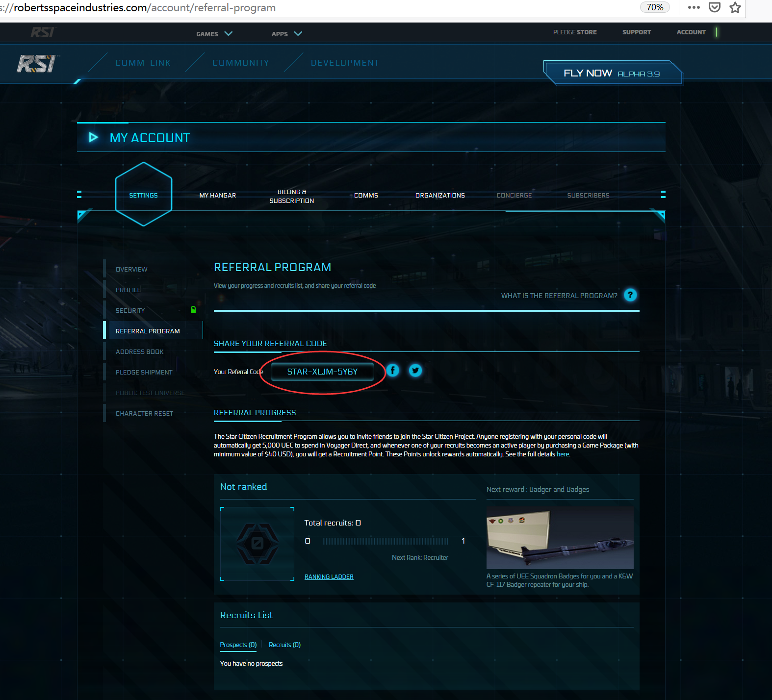Go to Pledge Store link

[575, 32]
